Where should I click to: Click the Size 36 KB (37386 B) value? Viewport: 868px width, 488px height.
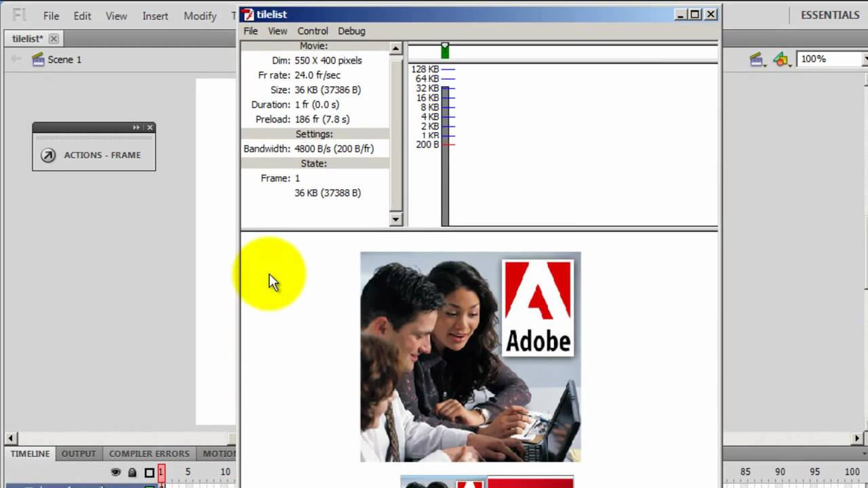328,89
